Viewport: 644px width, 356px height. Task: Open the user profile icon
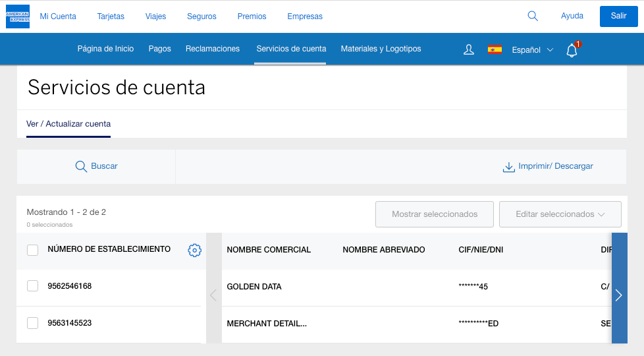coord(469,49)
